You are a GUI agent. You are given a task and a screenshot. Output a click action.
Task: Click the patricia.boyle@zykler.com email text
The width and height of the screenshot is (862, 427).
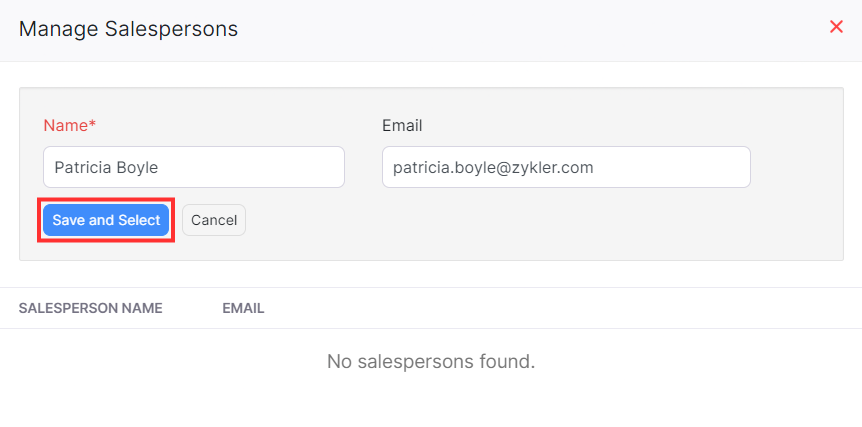(493, 167)
